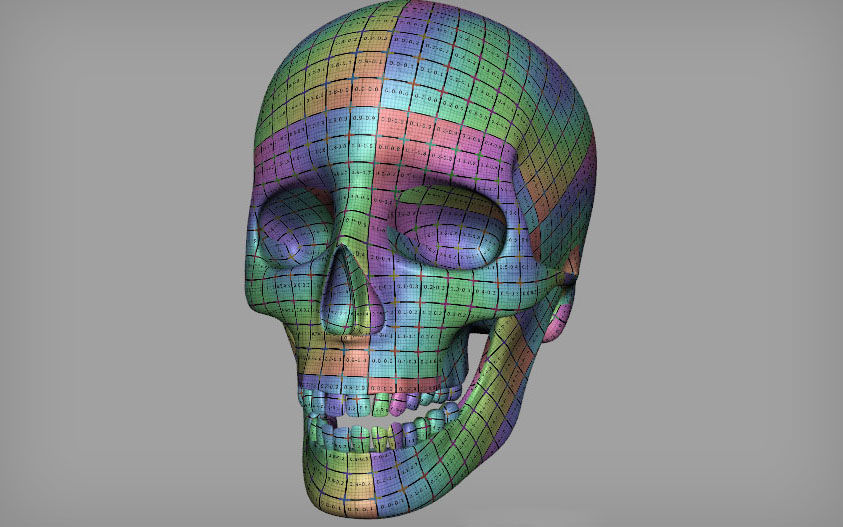The image size is (843, 527).
Task: Click the upper row of teeth
Action: tap(379, 402)
